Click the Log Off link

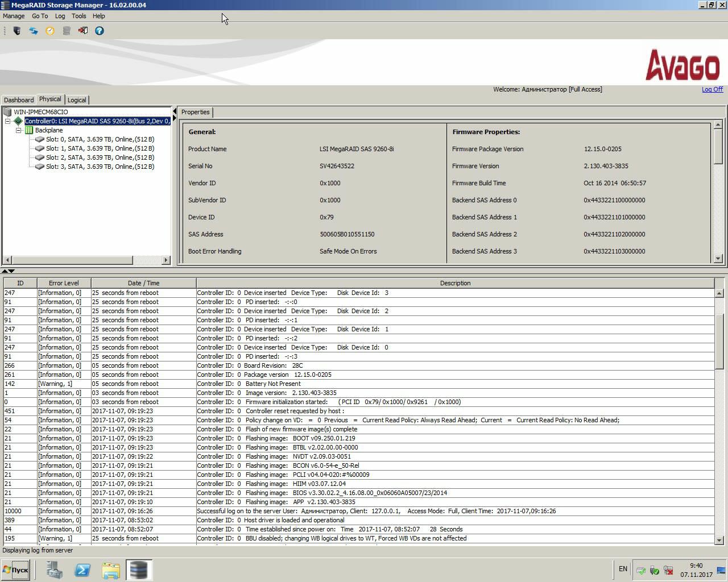tap(712, 89)
